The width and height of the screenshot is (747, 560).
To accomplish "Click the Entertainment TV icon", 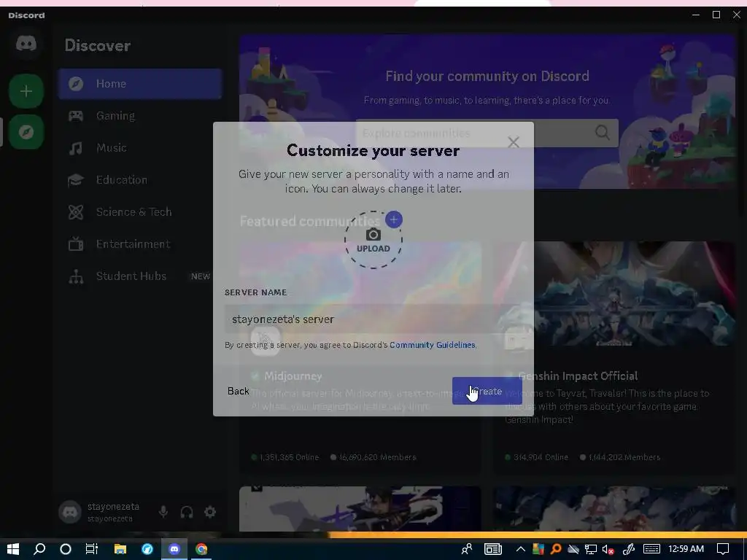I will pos(76,244).
